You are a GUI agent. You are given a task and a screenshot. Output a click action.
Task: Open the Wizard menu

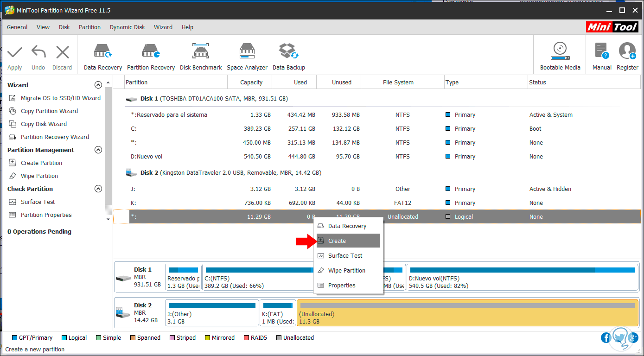click(163, 27)
